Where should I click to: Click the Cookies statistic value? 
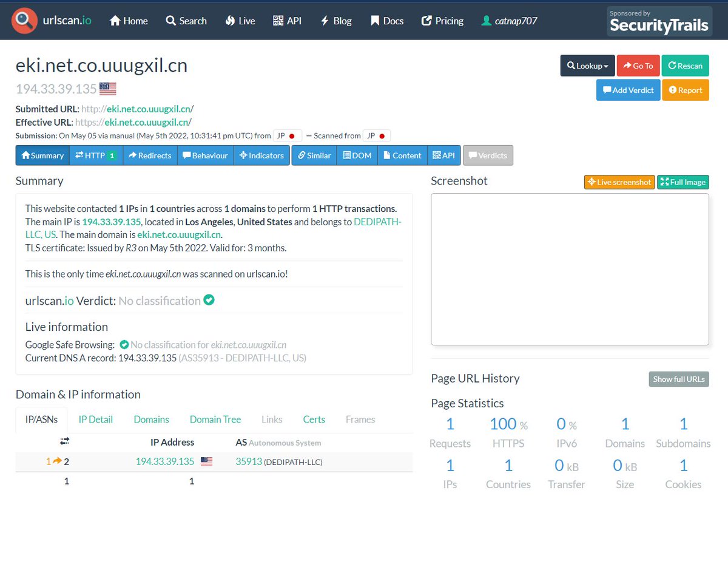pos(683,465)
